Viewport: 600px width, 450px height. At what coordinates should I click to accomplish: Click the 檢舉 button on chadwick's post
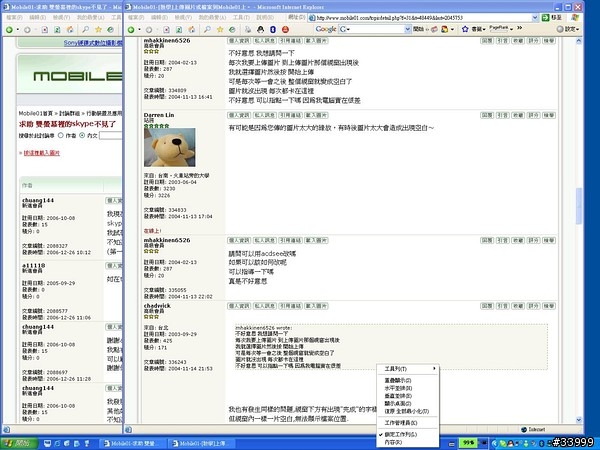tap(549, 306)
